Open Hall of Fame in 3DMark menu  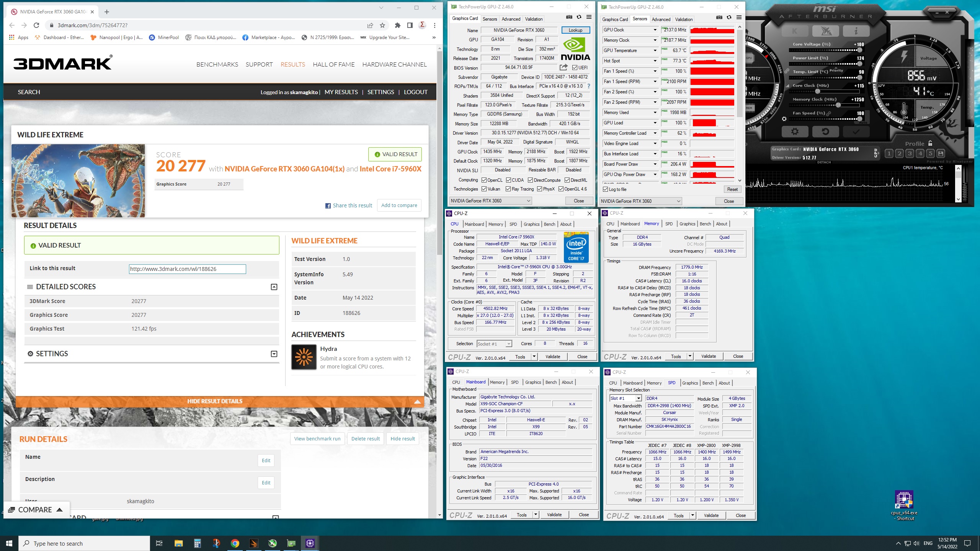coord(333,65)
